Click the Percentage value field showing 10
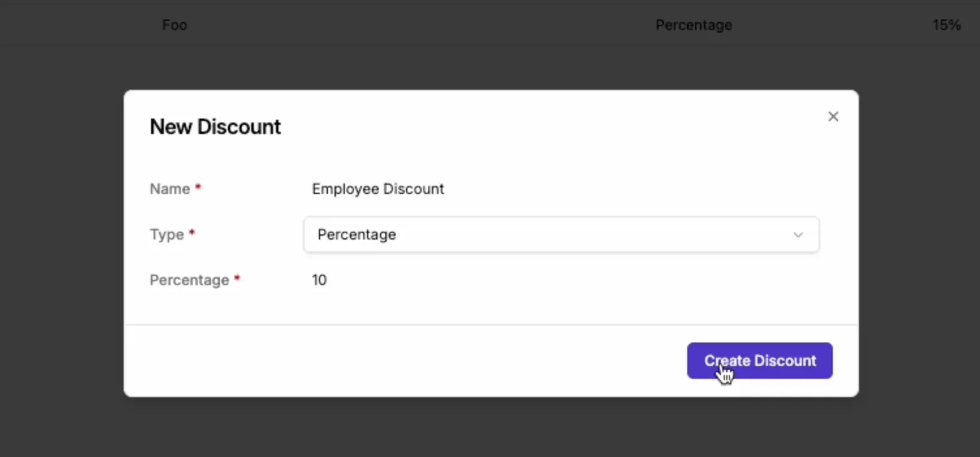This screenshot has width=980, height=457. coord(561,280)
